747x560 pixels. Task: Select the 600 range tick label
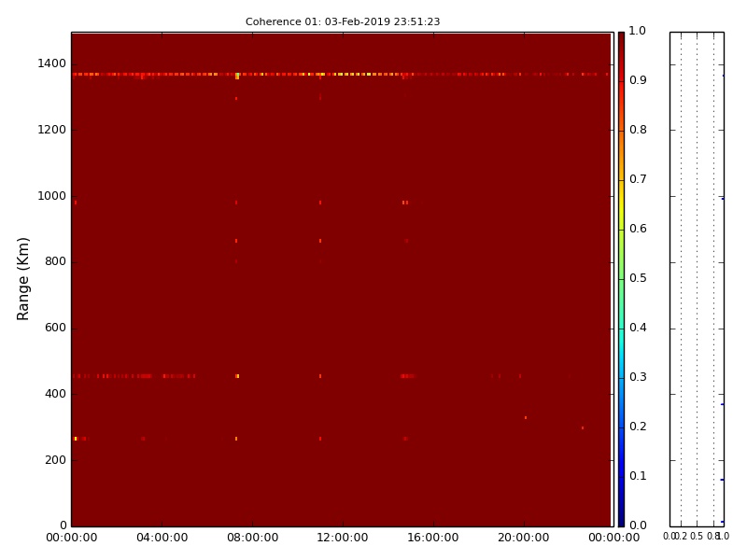pyautogui.click(x=55, y=328)
